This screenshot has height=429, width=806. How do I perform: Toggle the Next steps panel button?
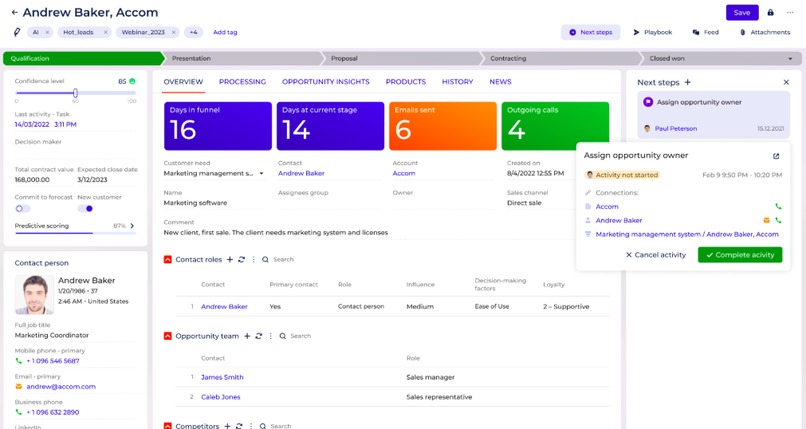click(x=591, y=32)
